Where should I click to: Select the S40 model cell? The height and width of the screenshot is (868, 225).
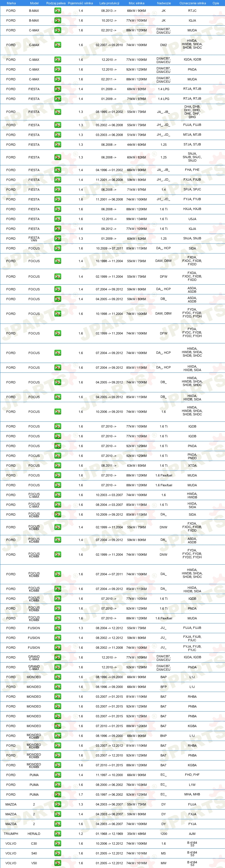[34, 853]
